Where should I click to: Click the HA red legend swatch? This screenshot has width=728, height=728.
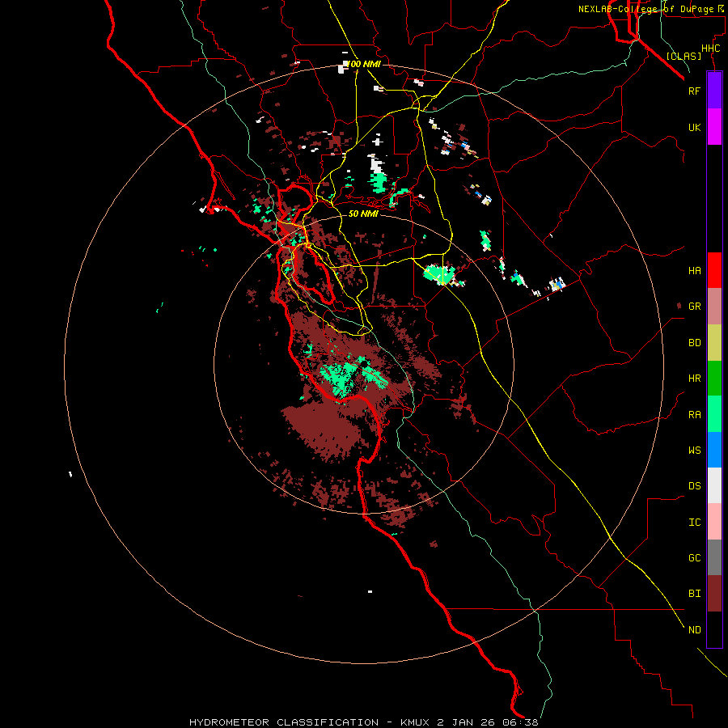click(714, 270)
